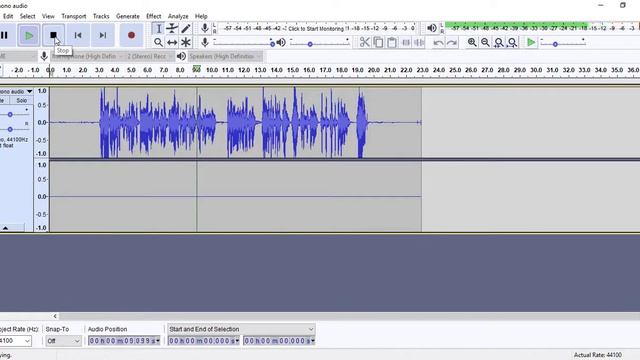Open the microphone recording device dropdown
Image resolution: width=640 pixels, height=360 pixels.
[x=86, y=56]
